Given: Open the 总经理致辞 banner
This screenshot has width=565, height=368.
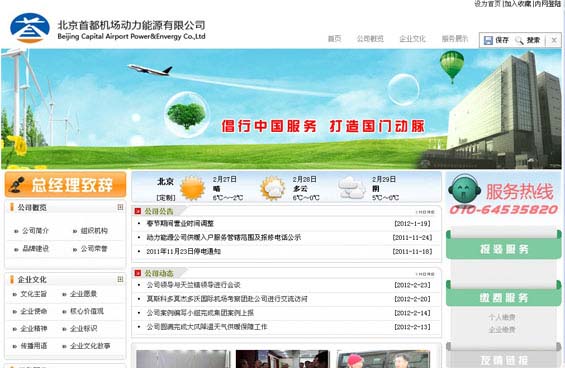Looking at the screenshot, I should (65, 185).
